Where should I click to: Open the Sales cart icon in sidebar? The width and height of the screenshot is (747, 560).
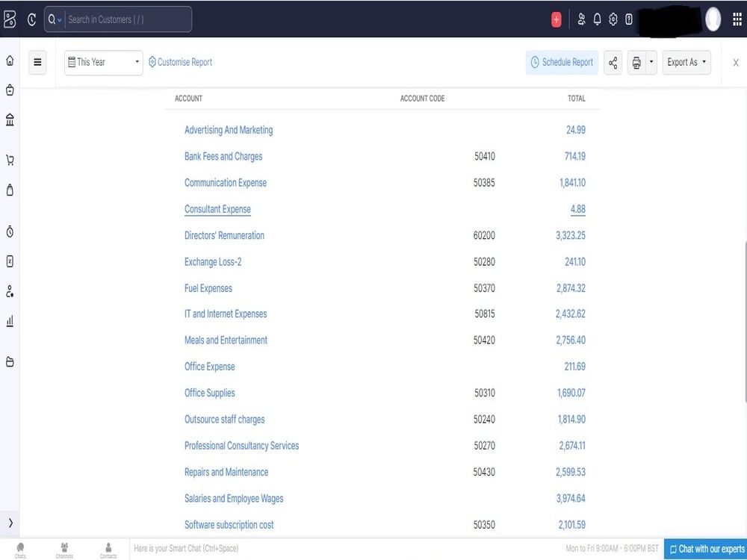tap(9, 160)
